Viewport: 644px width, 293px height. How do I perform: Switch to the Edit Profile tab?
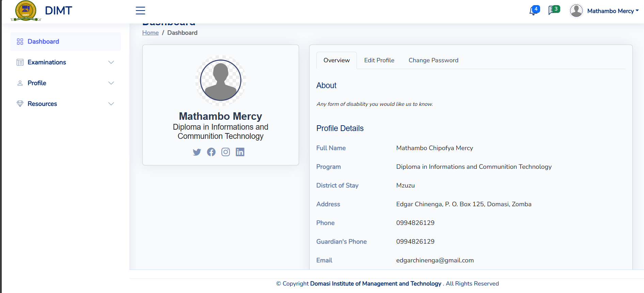coord(379,60)
